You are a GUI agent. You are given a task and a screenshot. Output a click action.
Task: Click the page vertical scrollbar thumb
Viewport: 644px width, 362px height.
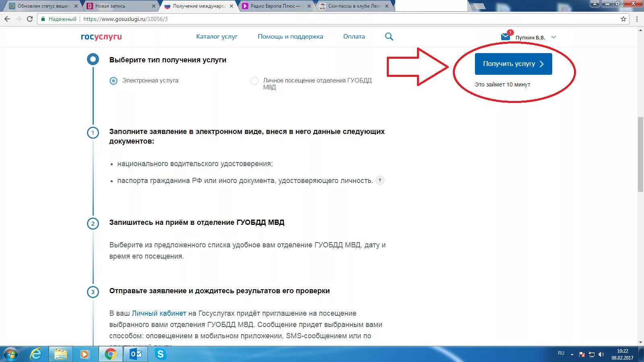[x=640, y=154]
